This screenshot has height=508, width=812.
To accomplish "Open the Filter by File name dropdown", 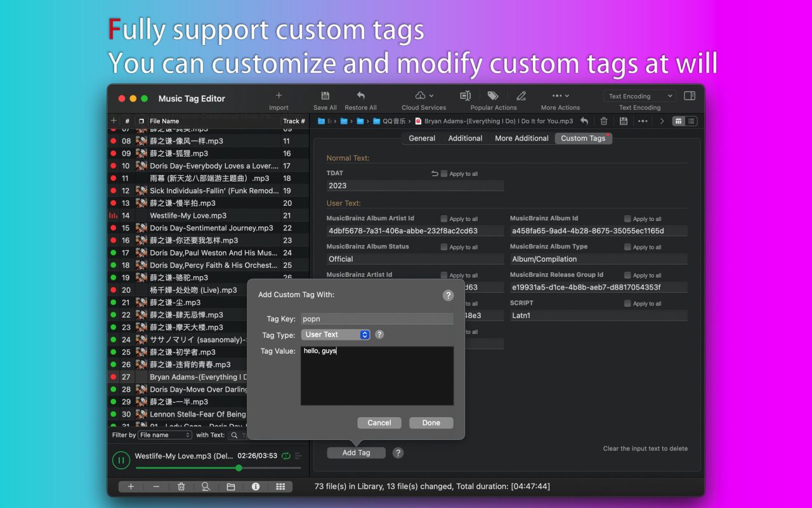I will (x=164, y=435).
